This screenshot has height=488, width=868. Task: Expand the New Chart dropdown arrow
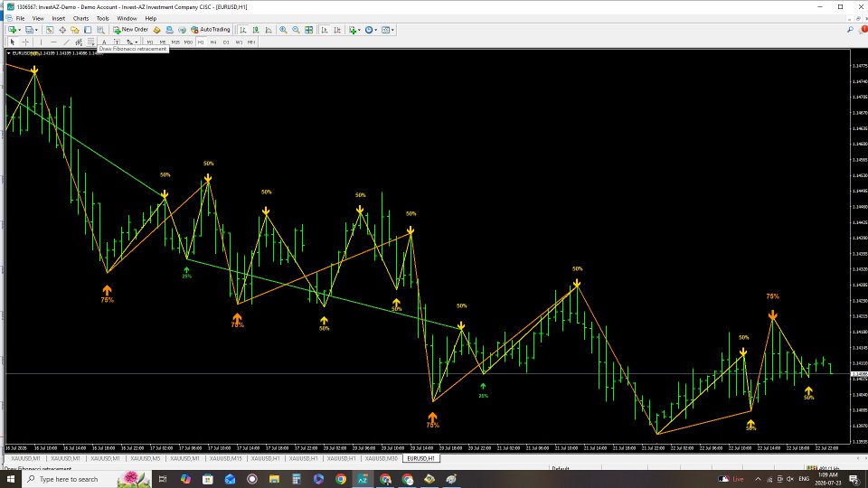point(19,30)
